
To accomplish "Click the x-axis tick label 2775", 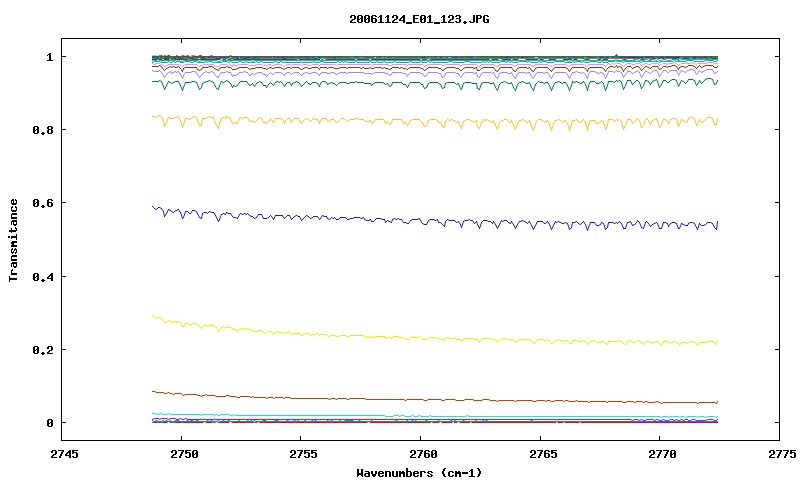I will (x=782, y=454).
